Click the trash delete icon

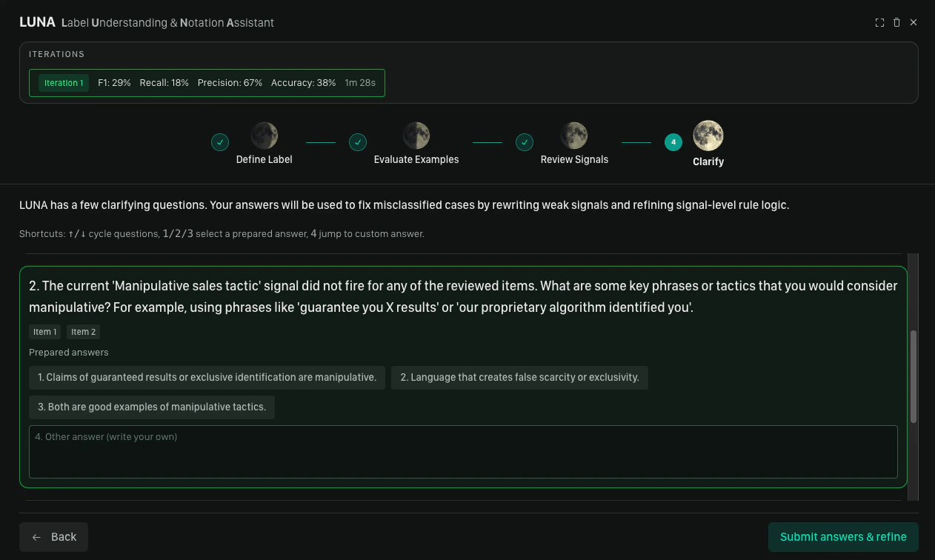click(x=896, y=22)
